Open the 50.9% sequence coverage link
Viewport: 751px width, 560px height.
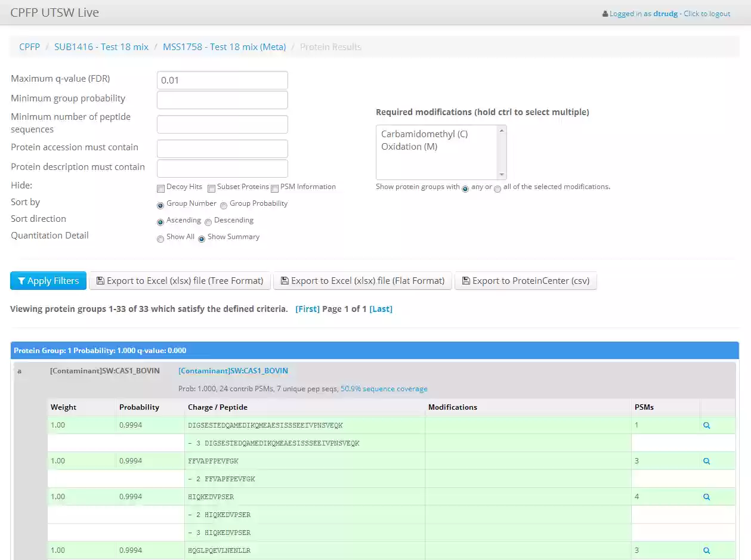384,388
